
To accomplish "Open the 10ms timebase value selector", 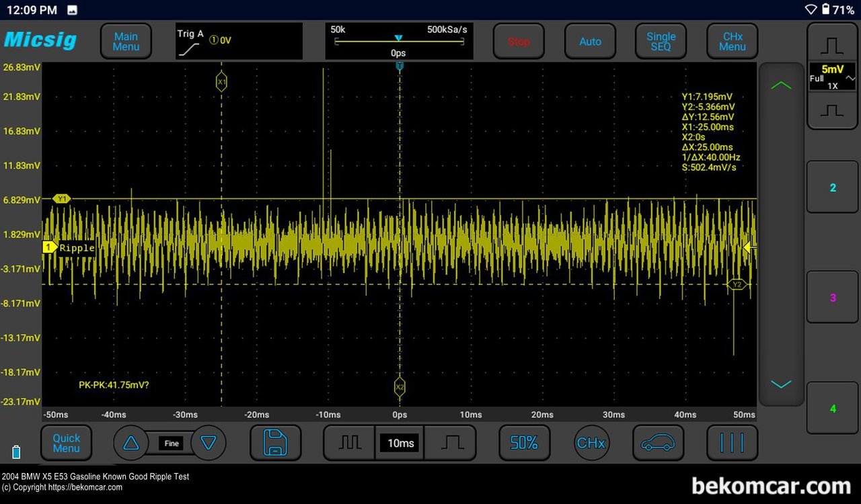I will tap(400, 443).
